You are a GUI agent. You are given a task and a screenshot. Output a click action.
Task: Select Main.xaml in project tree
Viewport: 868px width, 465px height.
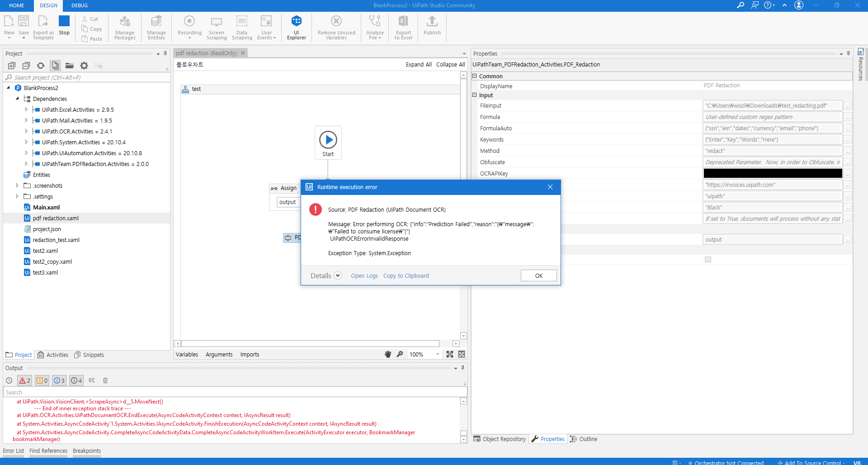click(x=46, y=207)
